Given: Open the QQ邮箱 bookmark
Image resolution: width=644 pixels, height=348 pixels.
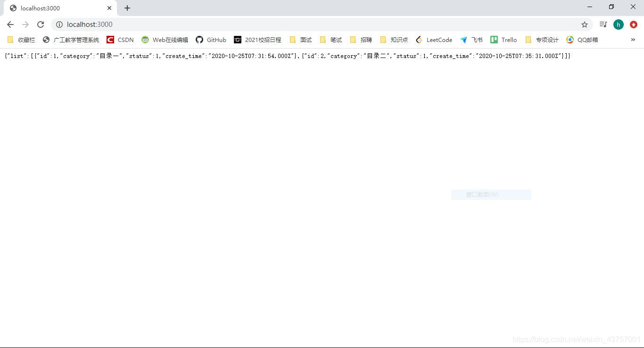Looking at the screenshot, I should [x=582, y=40].
